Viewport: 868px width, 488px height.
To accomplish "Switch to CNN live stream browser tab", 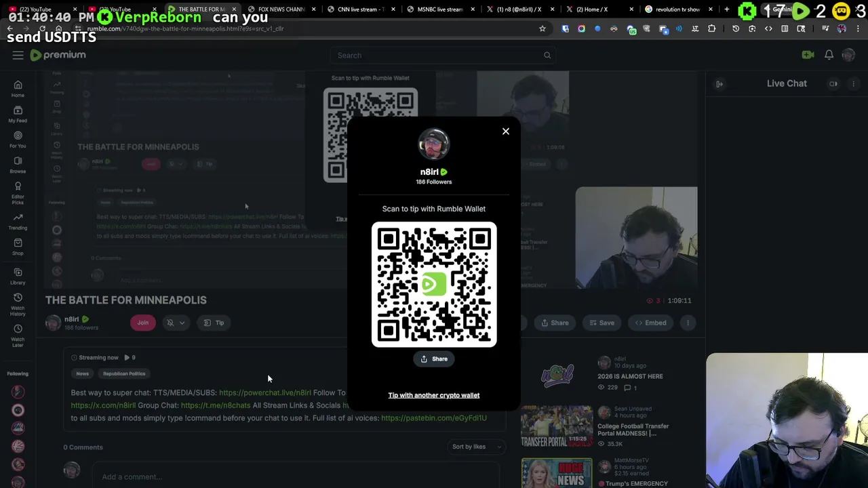I will pyautogui.click(x=359, y=9).
